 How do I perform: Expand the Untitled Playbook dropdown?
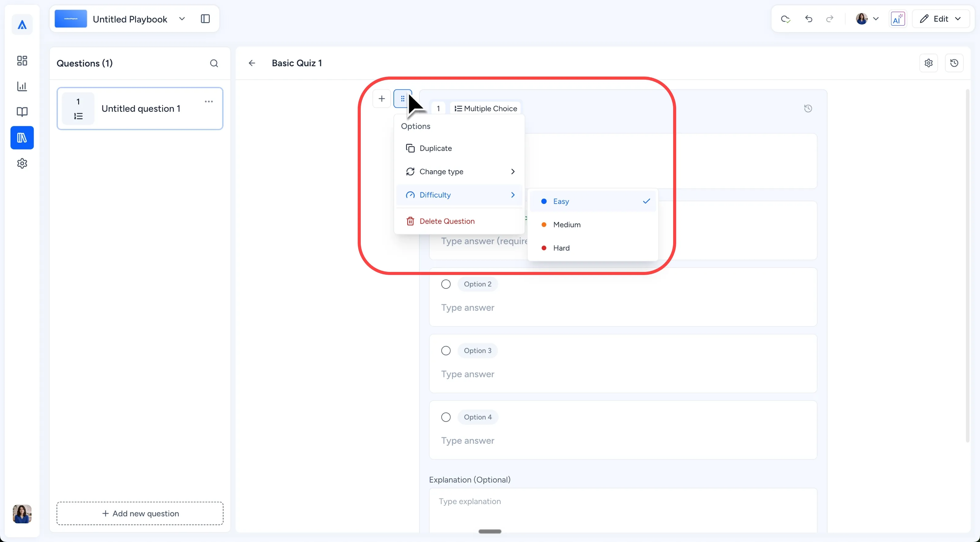coord(182,19)
